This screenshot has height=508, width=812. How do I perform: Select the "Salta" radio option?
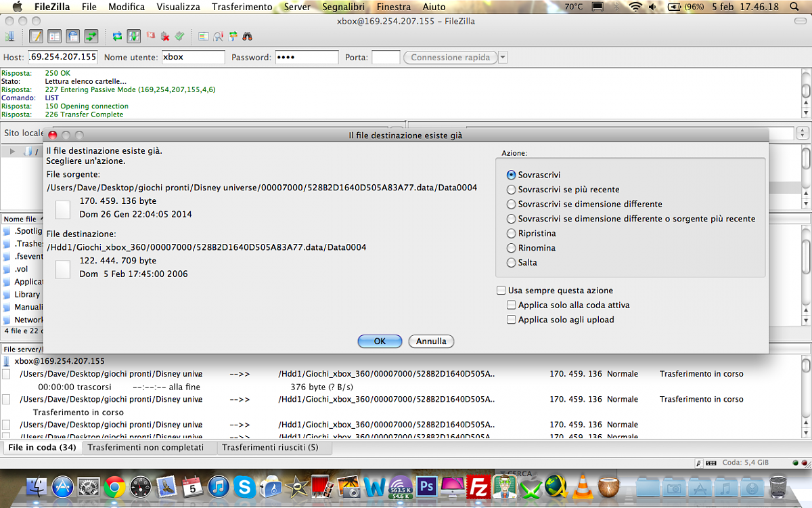[512, 263]
